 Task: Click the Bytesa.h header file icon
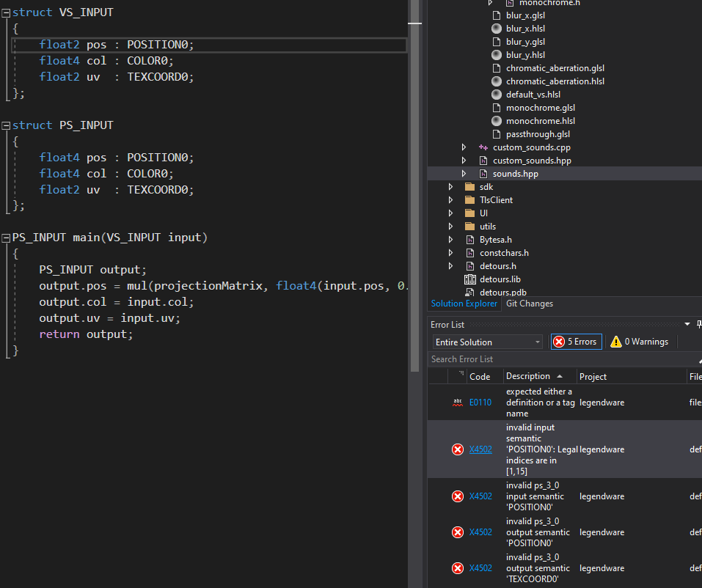tap(470, 240)
